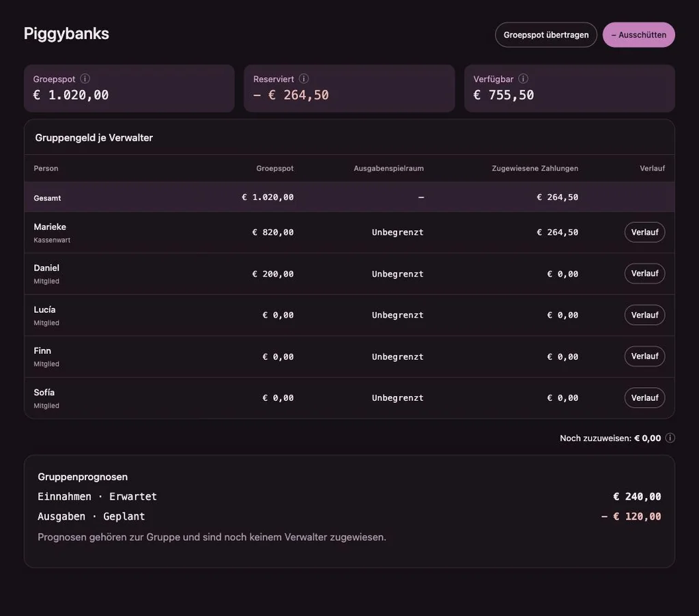Click the Noch zuzuweisen: € 0,00 label
This screenshot has width=699, height=616.
click(610, 438)
